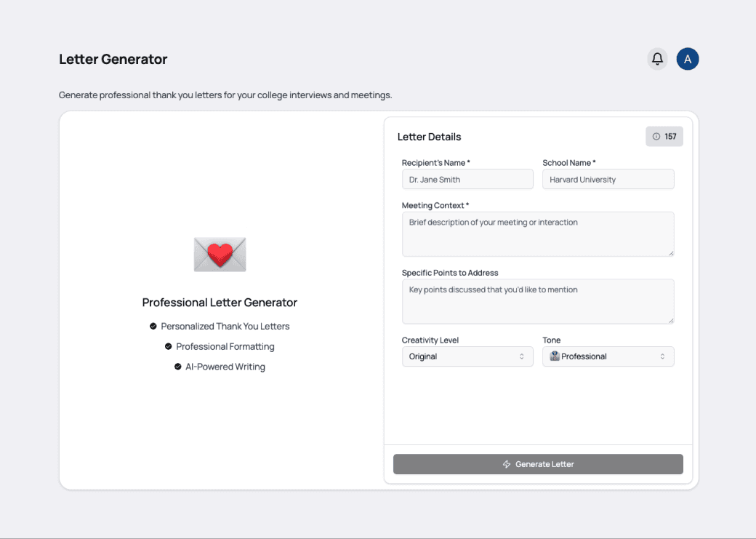Click the heart envelope emoji image
The image size is (756, 539).
coord(220,255)
